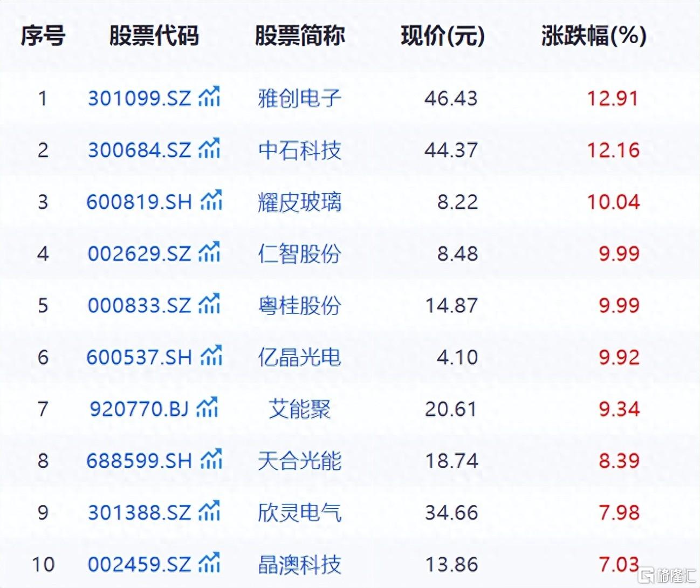Open the 天合光能 stock link

click(299, 461)
